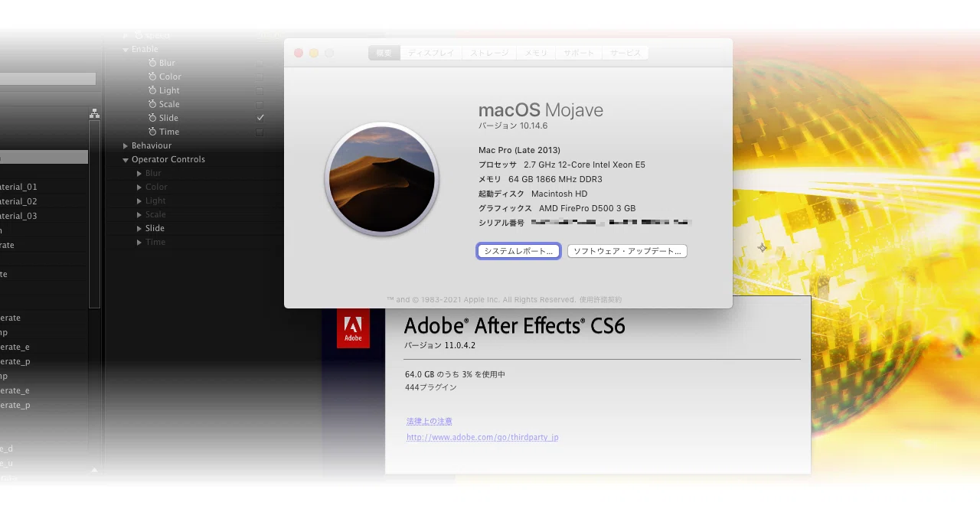Expand Light under Operator Controls
Viewport: 980px width, 512px height.
(x=139, y=201)
